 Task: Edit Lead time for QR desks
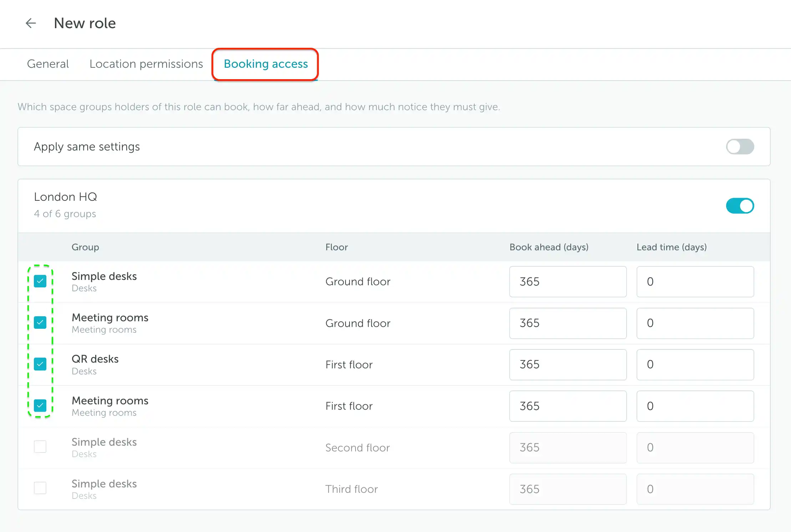[695, 364]
